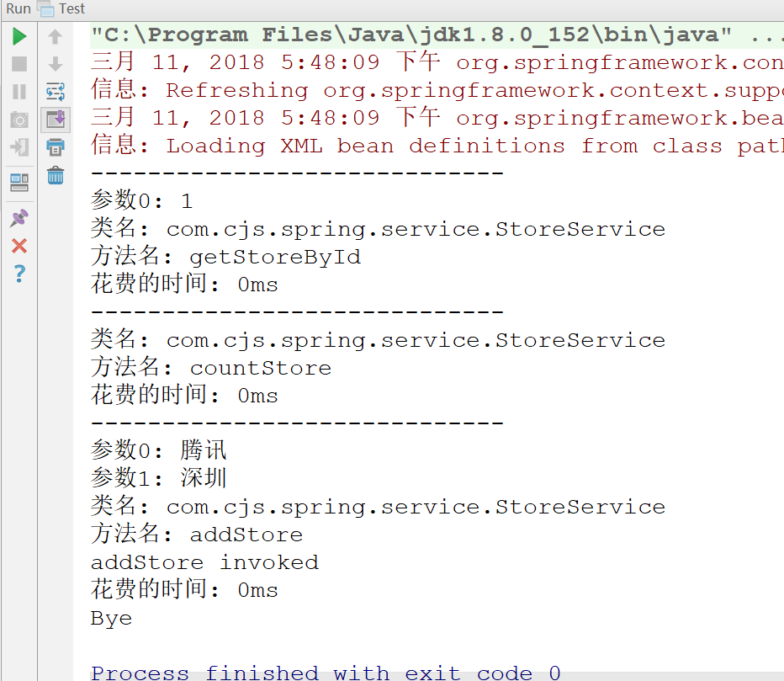
Task: Click the Run tool window label
Action: point(18,8)
